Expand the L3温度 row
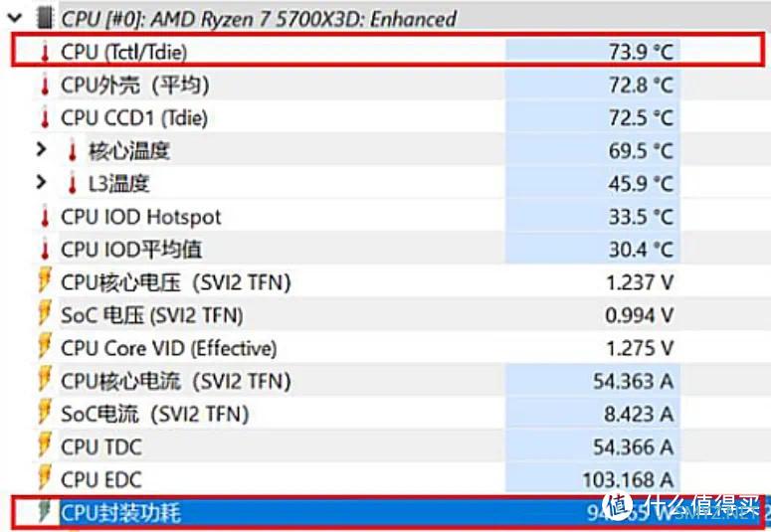The width and height of the screenshot is (771, 532). click(x=42, y=182)
